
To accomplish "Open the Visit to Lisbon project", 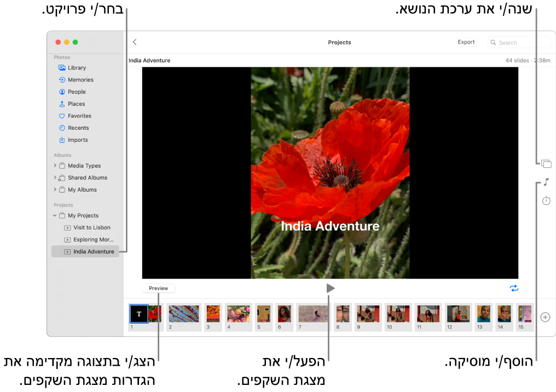I will point(92,227).
